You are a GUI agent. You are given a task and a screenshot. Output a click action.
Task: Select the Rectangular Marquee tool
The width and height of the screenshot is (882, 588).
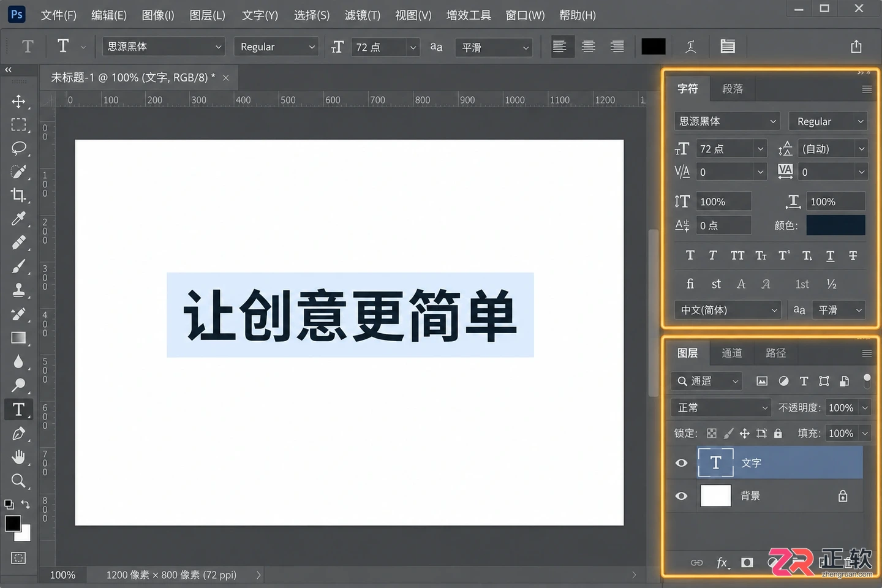click(x=18, y=125)
